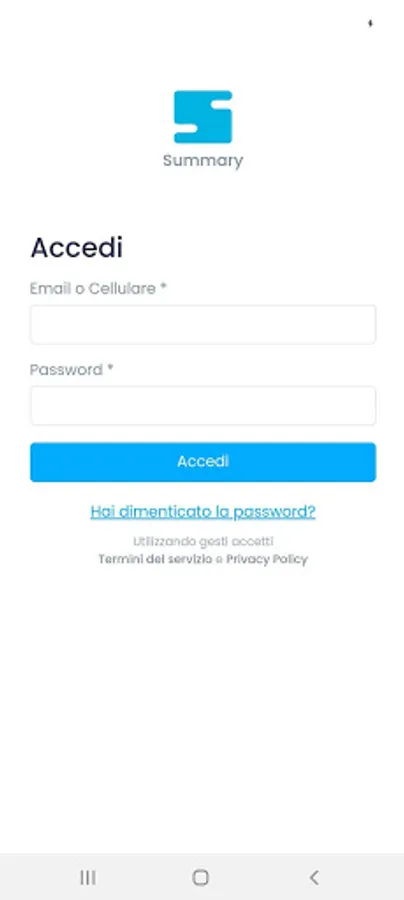
Task: Click the asterisk after Email o Cellulare
Action: pyautogui.click(x=163, y=286)
